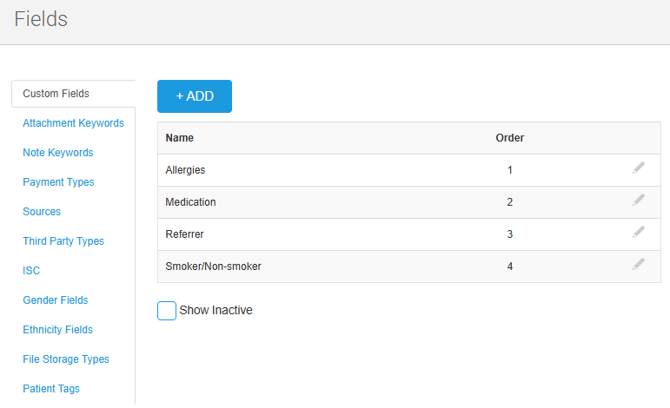The height and width of the screenshot is (408, 670).
Task: Select the Custom Fields tab
Action: (x=56, y=94)
